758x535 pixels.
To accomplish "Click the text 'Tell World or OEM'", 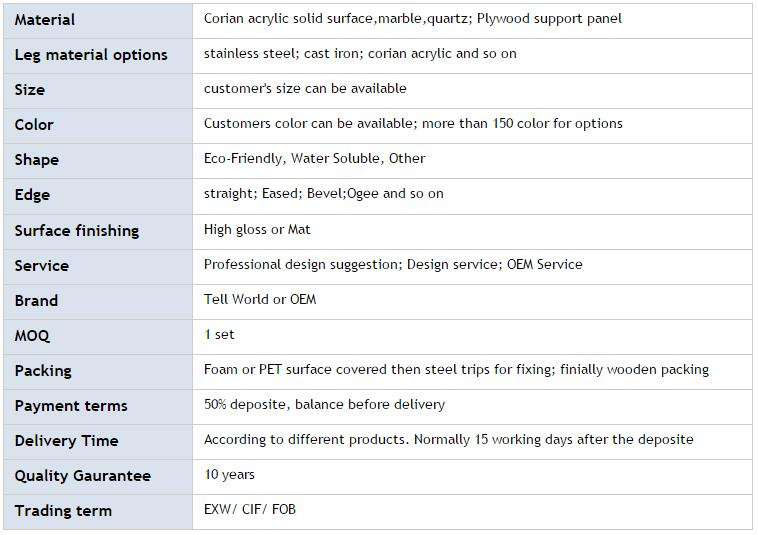I will pyautogui.click(x=260, y=300).
